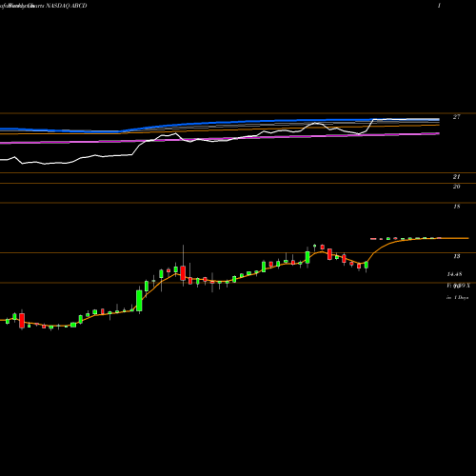Click the NASDAQ ABCD chart title text
Screen dimensions: 476x476
point(67,6)
